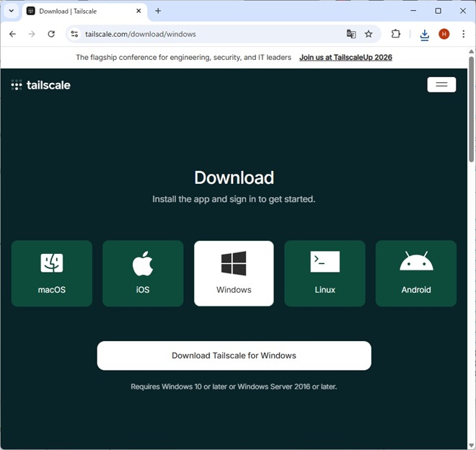Select the iOS platform tile
476x450 pixels.
[x=143, y=273]
